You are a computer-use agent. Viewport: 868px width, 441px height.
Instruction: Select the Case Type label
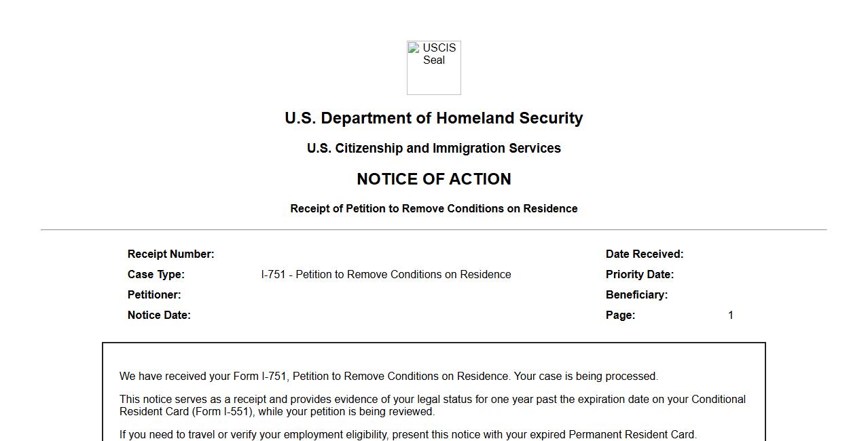click(x=156, y=274)
